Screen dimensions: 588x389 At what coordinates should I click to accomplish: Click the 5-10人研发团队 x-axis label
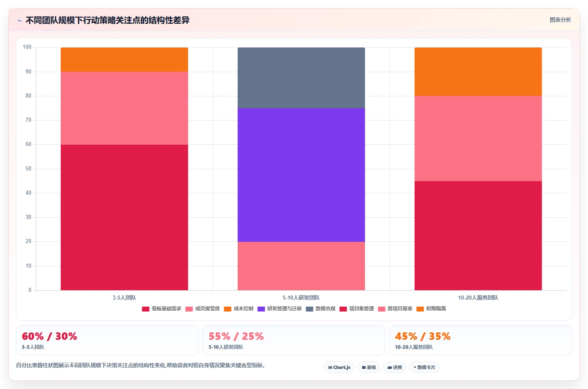(301, 298)
